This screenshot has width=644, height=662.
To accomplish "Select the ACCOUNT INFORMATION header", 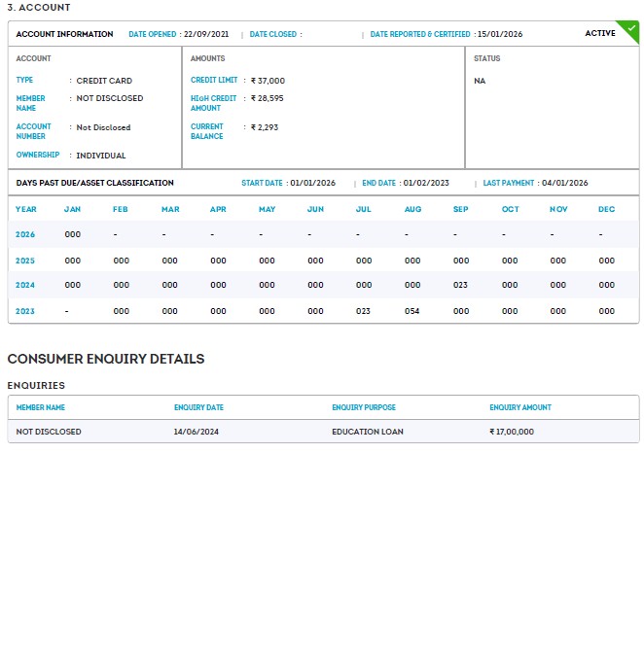I will (64, 34).
